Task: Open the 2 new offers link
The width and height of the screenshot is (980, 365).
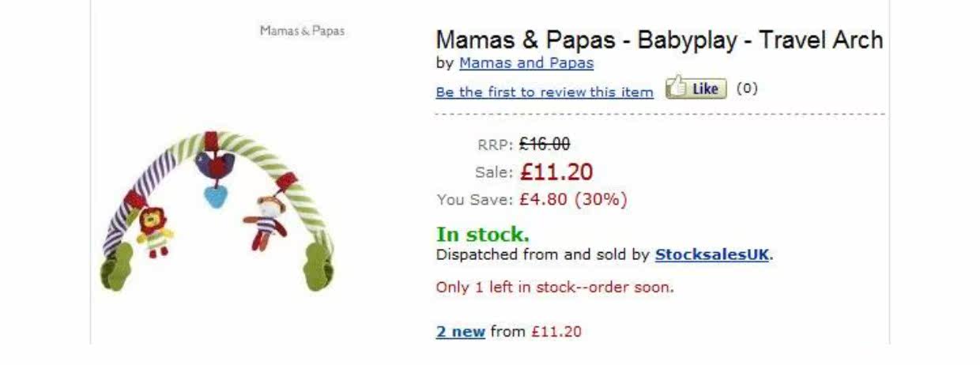Action: [460, 332]
